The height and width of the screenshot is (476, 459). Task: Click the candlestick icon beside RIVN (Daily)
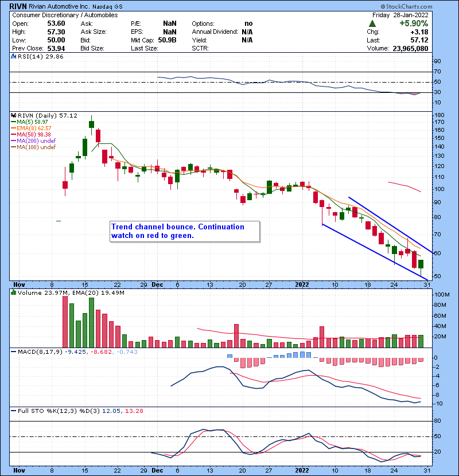14,115
